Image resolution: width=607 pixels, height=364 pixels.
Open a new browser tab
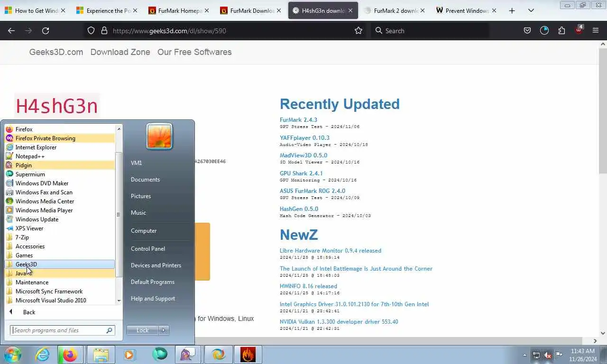click(x=512, y=10)
